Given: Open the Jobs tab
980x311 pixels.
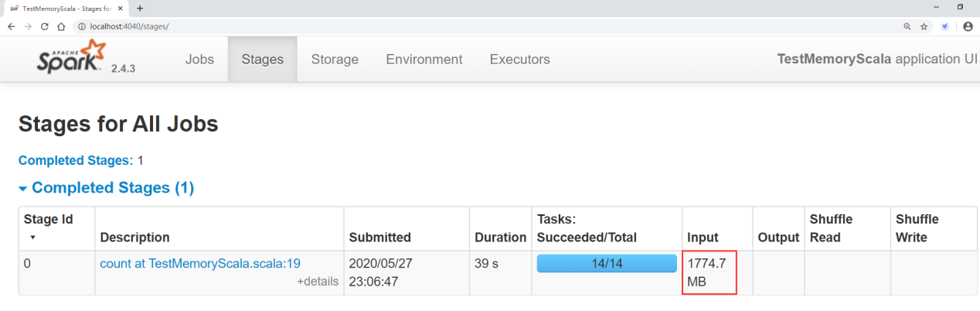Looking at the screenshot, I should click(200, 60).
